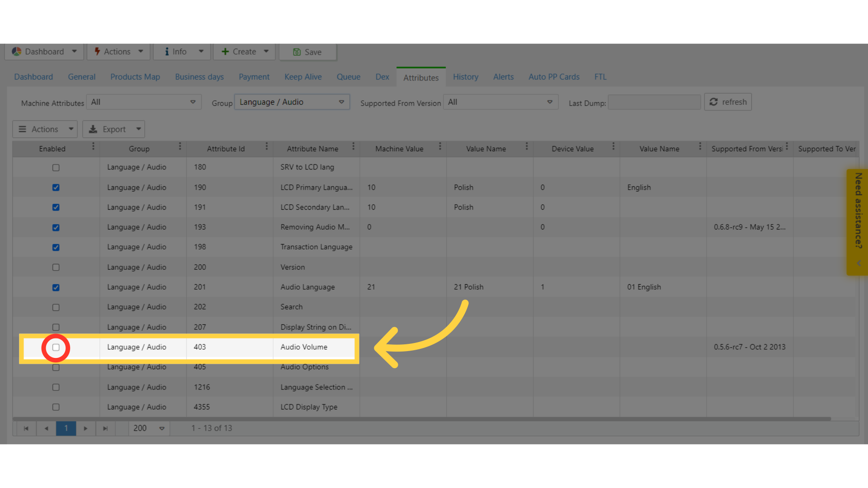Screen dimensions: 868x488
Task: Expand the Export dropdown arrow
Action: [139, 129]
